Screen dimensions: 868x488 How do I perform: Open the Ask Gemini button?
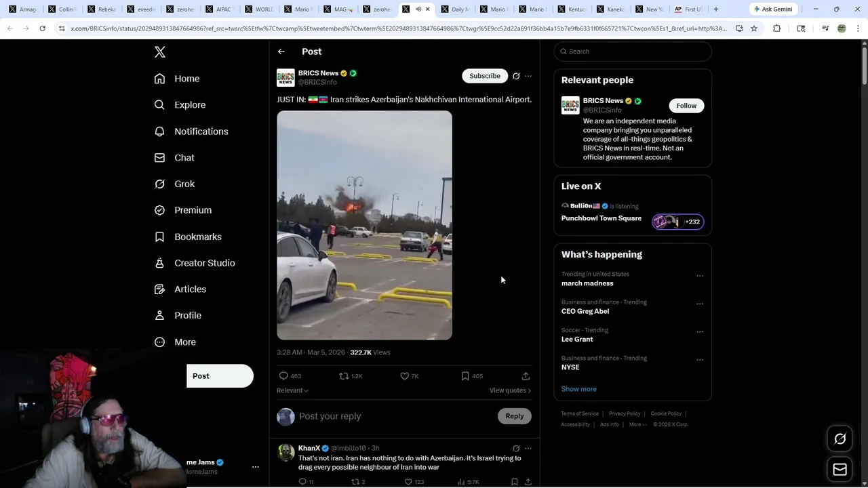772,9
